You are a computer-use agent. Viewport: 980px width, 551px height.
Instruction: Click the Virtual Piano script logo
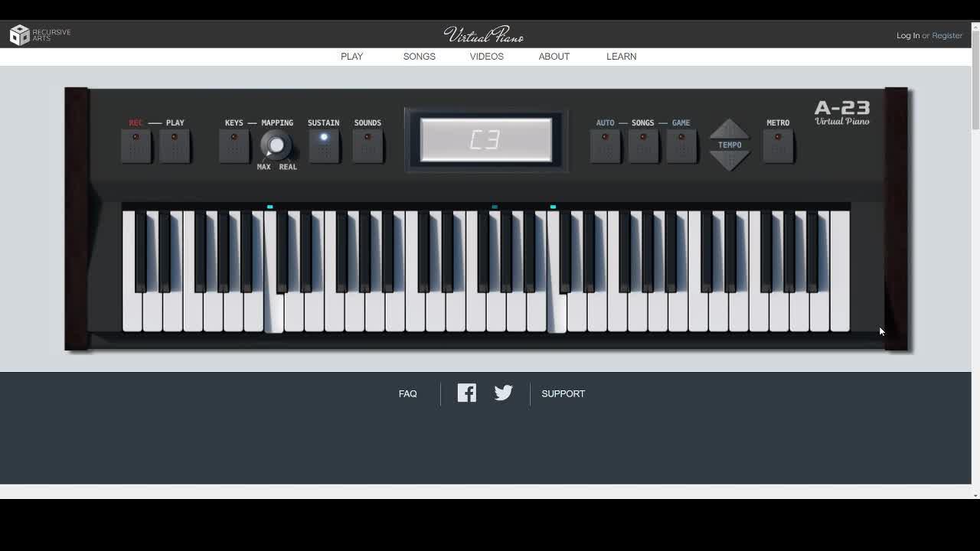pos(484,34)
